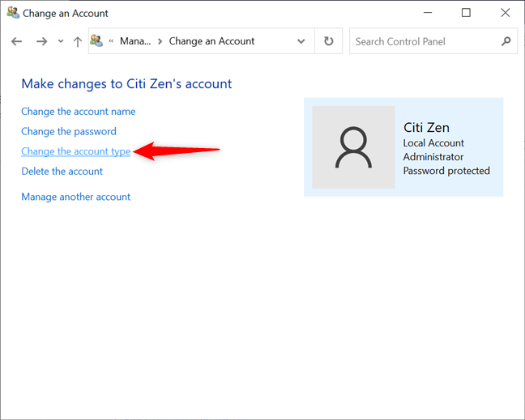Expand the breadcrumb overflow chevron

click(x=111, y=41)
